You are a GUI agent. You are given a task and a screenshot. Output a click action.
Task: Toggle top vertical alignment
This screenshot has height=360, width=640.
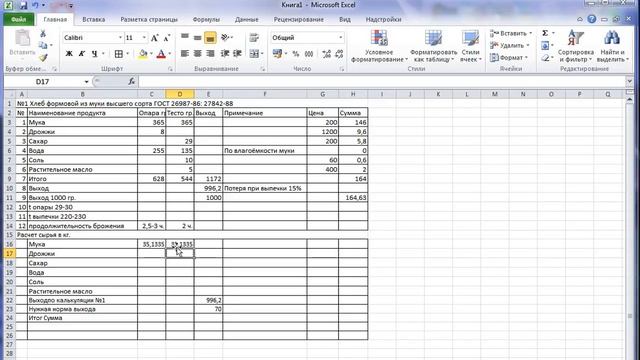185,38
